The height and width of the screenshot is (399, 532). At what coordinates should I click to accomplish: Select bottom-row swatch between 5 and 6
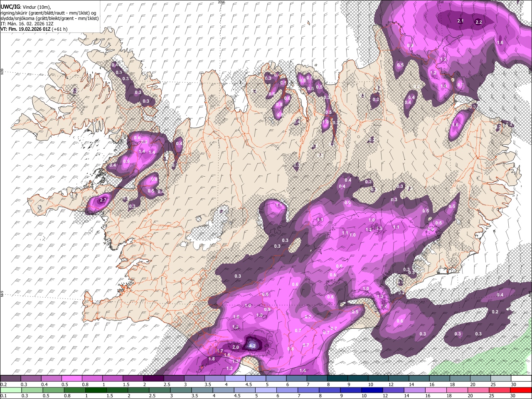tap(265, 390)
